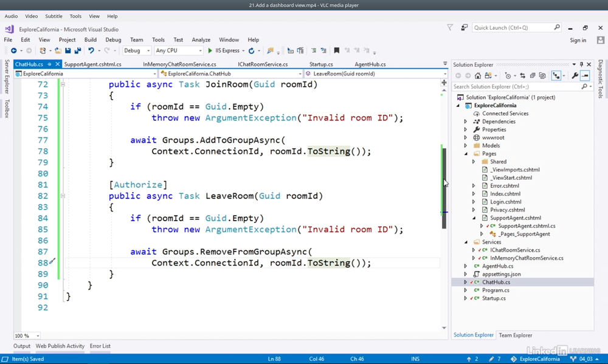
Task: Switch to Team Explorer tab
Action: point(516,335)
